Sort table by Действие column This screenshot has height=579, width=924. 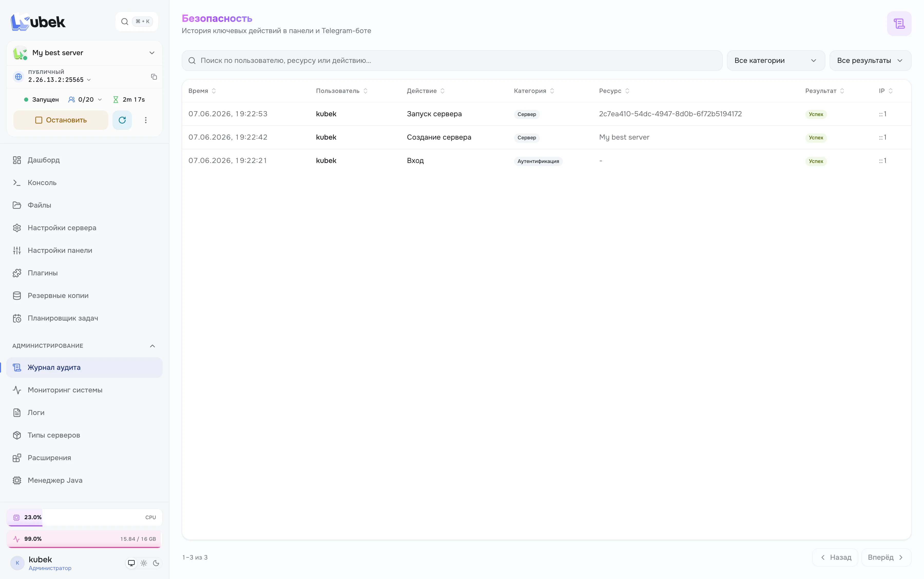pos(426,91)
